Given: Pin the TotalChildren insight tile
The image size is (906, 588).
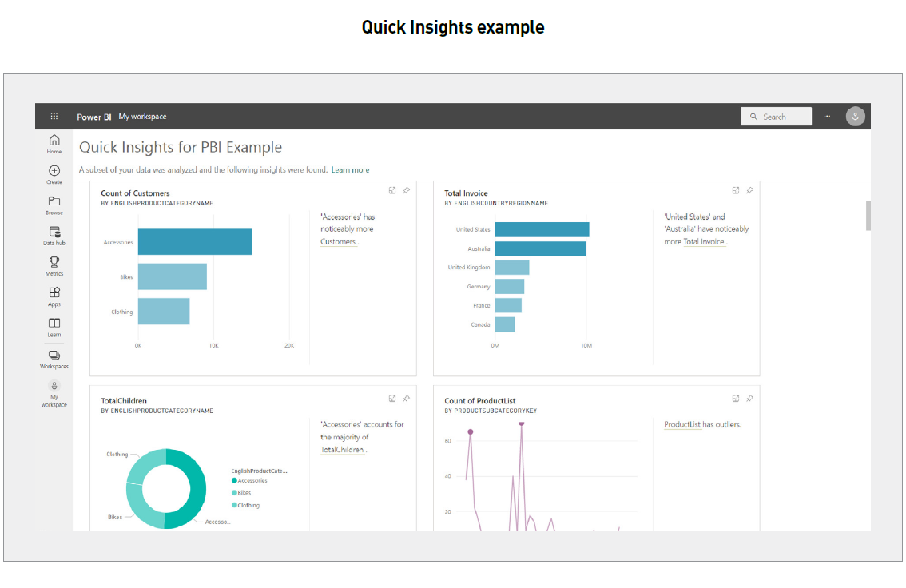Looking at the screenshot, I should [x=407, y=398].
